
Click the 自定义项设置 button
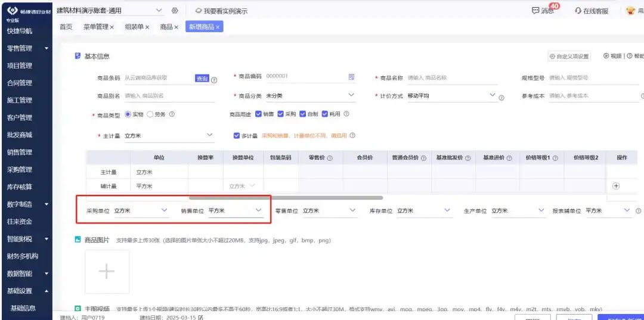click(569, 57)
